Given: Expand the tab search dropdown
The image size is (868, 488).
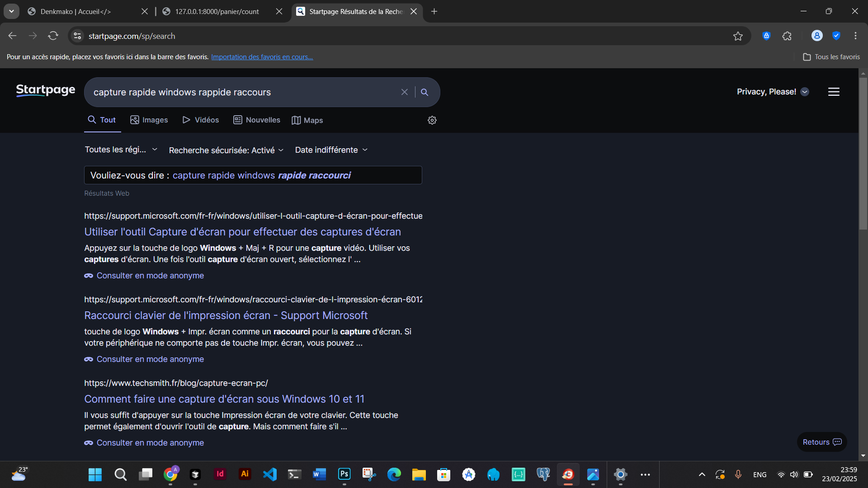Looking at the screenshot, I should click(x=11, y=11).
